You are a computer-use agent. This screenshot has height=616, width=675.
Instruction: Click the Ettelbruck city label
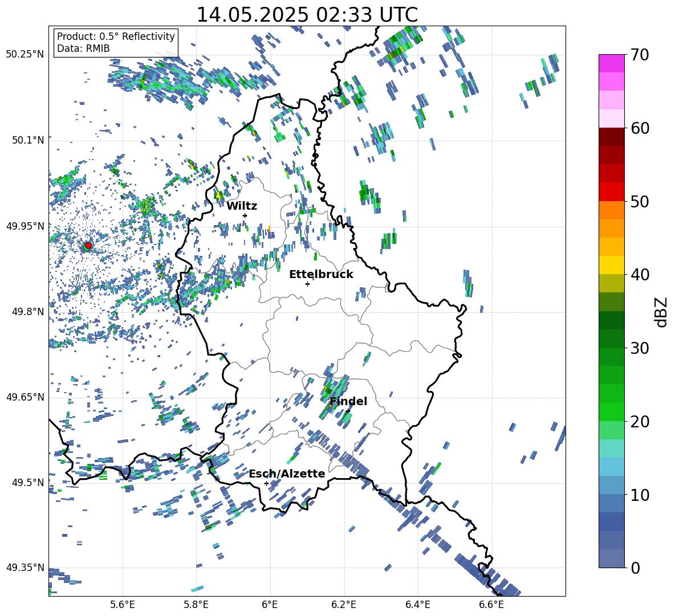click(x=321, y=275)
